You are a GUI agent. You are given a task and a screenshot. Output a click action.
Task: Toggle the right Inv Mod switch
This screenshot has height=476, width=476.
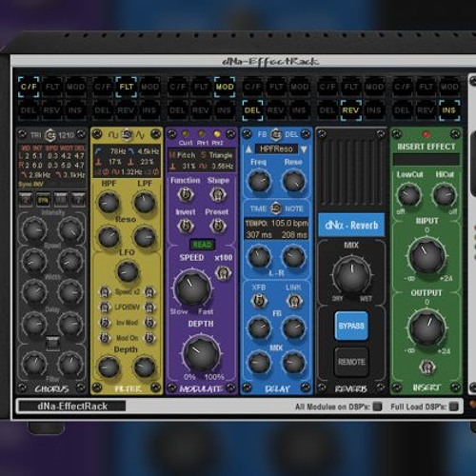149,323
